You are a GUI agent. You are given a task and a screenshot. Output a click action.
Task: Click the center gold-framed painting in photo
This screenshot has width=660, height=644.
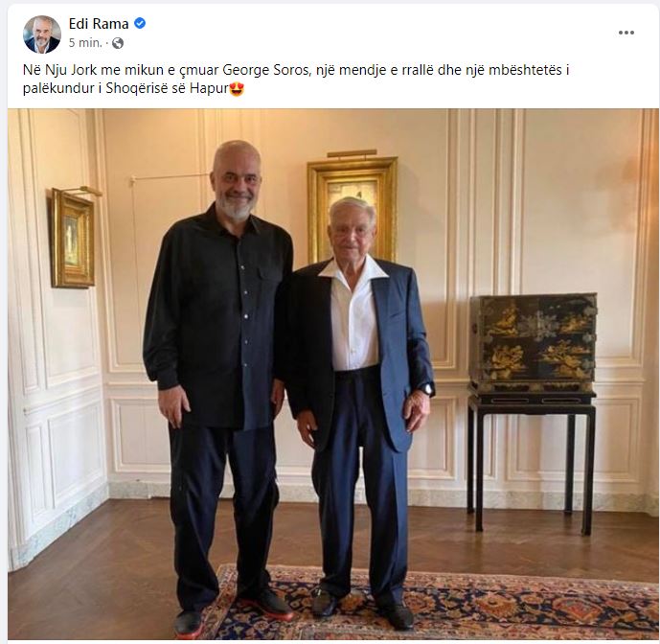click(353, 207)
